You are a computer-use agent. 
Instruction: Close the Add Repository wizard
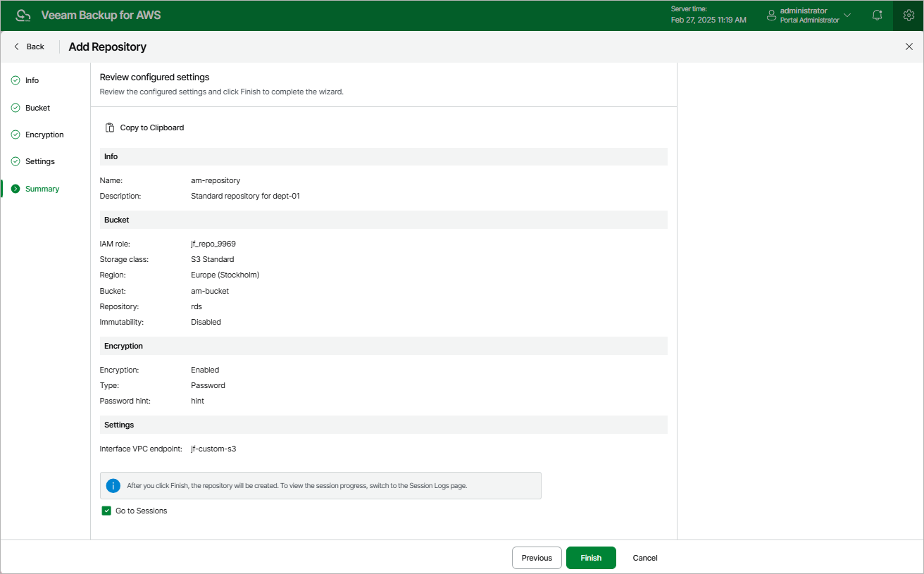point(909,46)
